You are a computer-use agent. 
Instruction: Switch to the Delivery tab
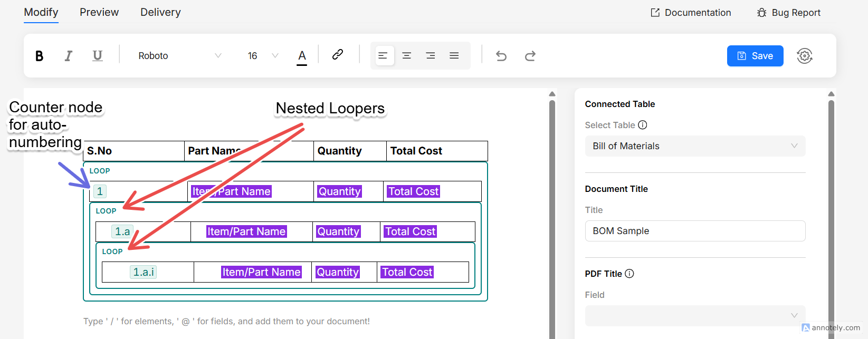click(160, 12)
